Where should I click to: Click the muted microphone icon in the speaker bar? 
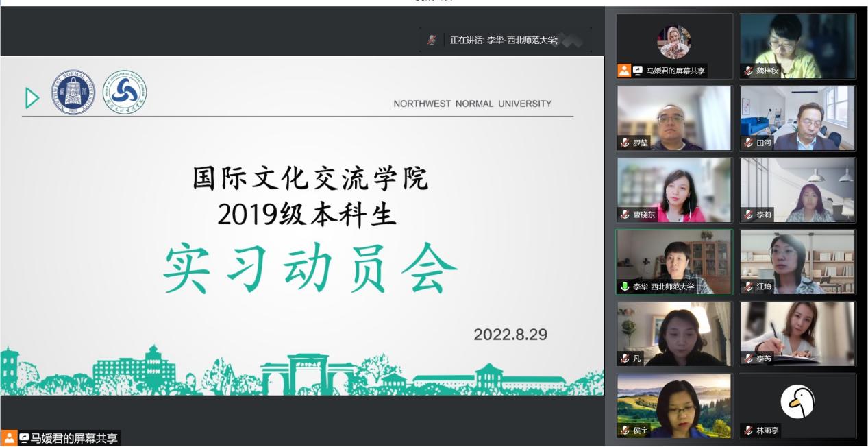(432, 40)
